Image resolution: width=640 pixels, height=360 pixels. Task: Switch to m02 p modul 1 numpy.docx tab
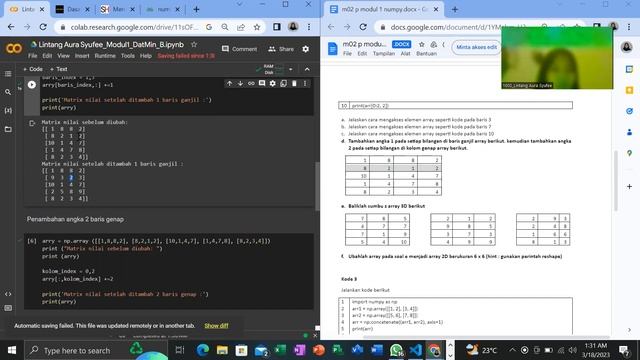pyautogui.click(x=384, y=9)
